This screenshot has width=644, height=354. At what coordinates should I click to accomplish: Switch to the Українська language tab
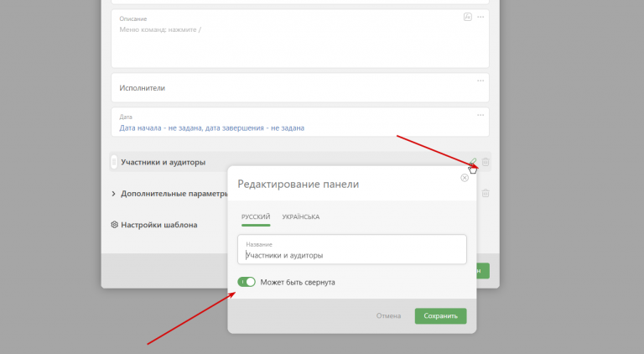point(301,216)
